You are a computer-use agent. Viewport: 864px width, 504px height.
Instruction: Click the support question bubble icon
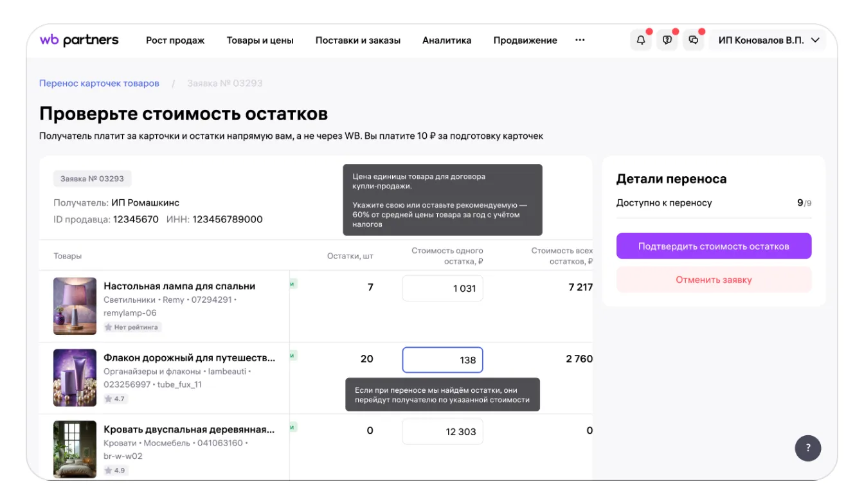[667, 40]
